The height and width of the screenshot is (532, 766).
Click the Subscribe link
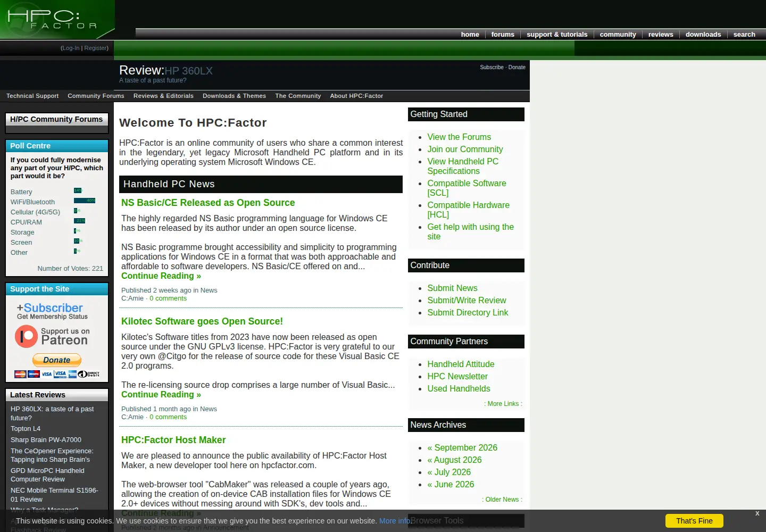492,68
